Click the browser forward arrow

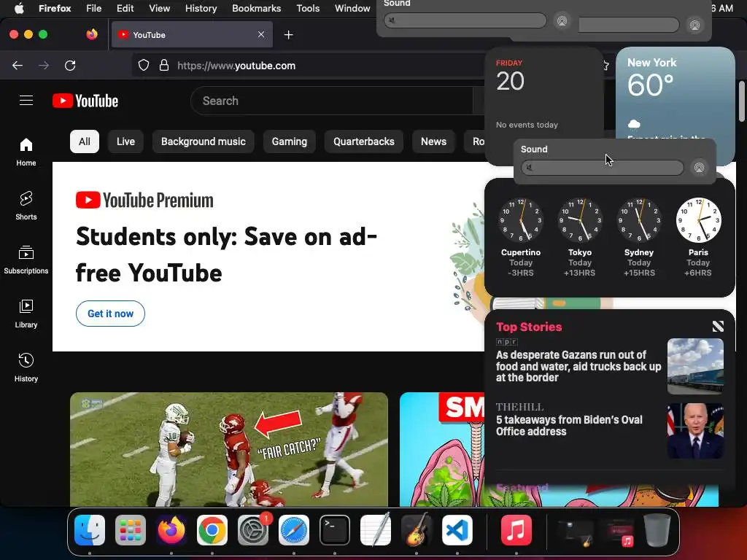coord(44,65)
